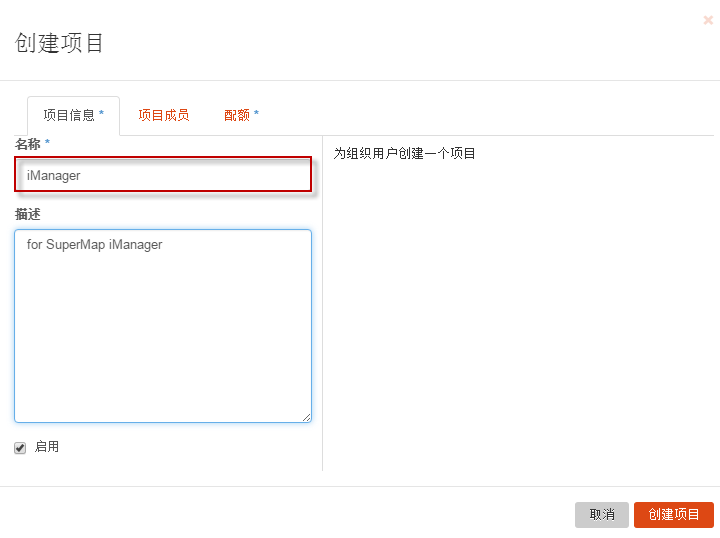Click the asterisk on the 配额 tab
The width and height of the screenshot is (720, 538).
(x=256, y=114)
